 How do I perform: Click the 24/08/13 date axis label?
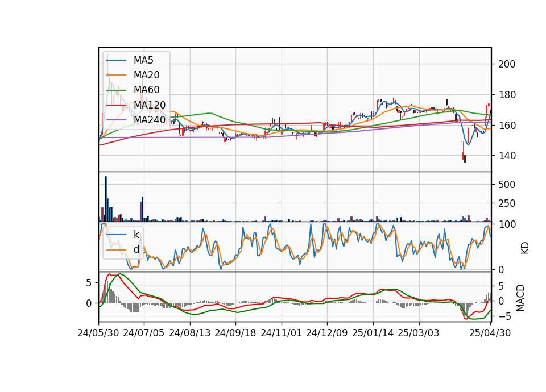click(190, 333)
